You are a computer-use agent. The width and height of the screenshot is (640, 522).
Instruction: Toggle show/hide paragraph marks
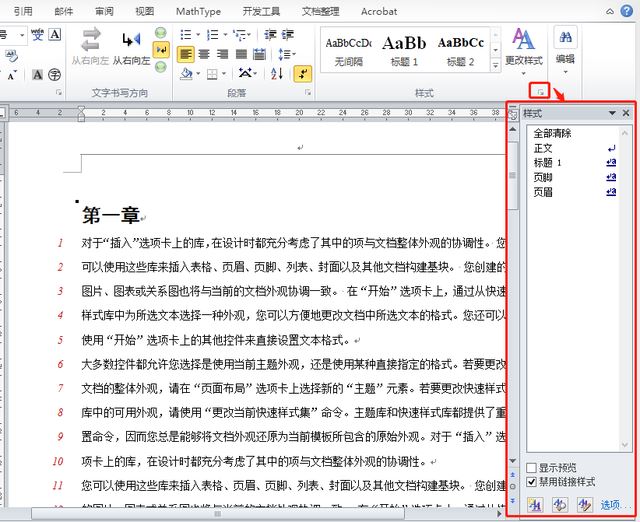point(302,74)
